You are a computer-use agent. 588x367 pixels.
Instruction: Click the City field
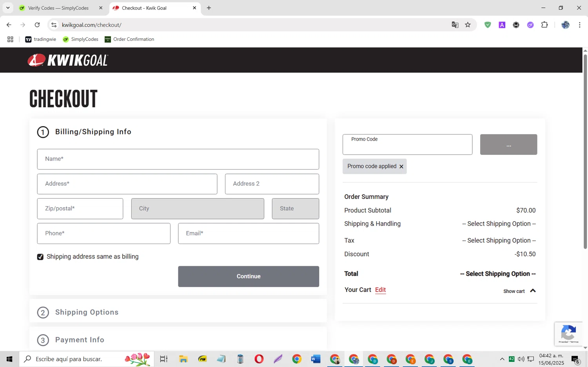coord(198,208)
